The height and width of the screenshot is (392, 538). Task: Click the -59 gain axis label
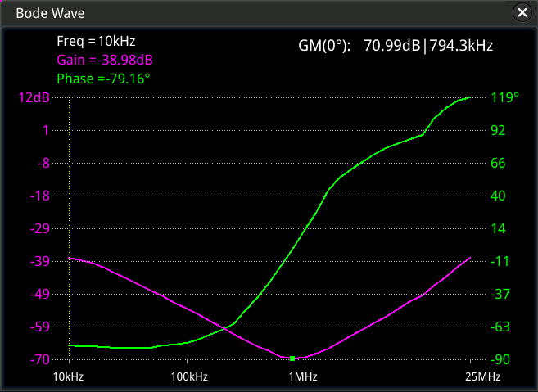coord(40,327)
